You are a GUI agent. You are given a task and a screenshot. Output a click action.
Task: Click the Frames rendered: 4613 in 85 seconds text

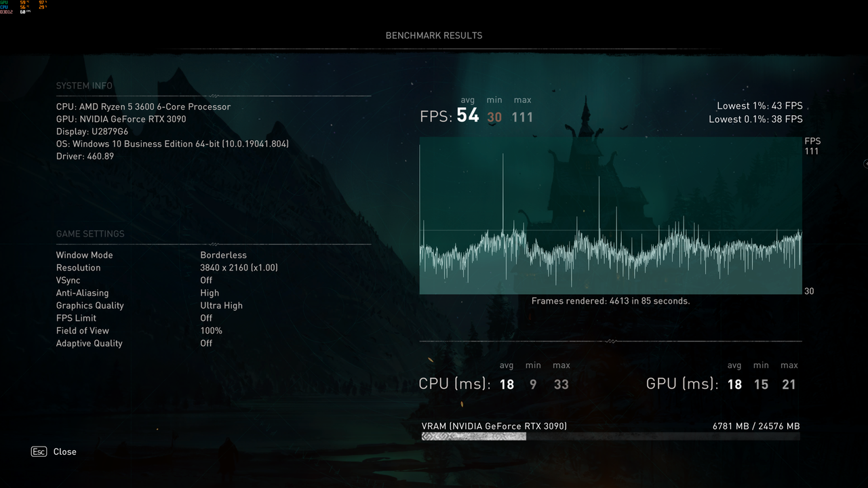point(610,301)
